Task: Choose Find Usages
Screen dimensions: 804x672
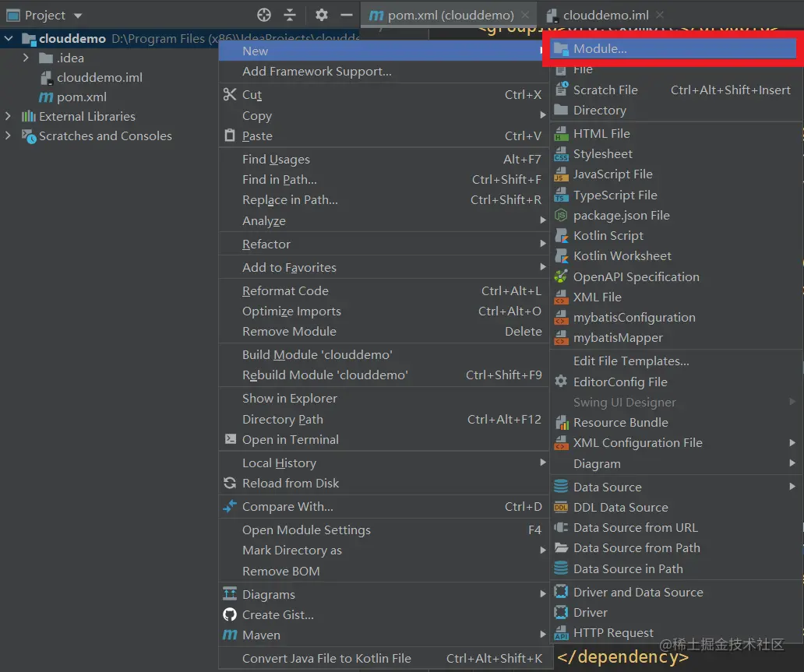Action: coord(382,160)
